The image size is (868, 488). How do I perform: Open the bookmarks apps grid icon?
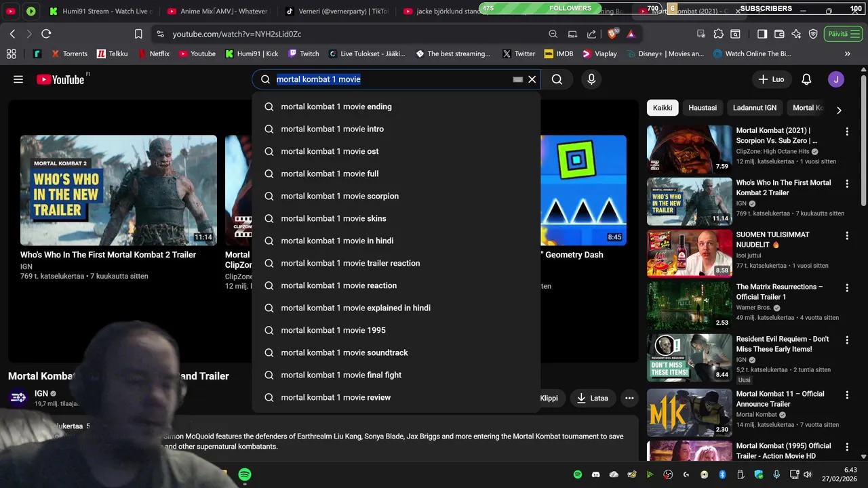click(x=11, y=54)
